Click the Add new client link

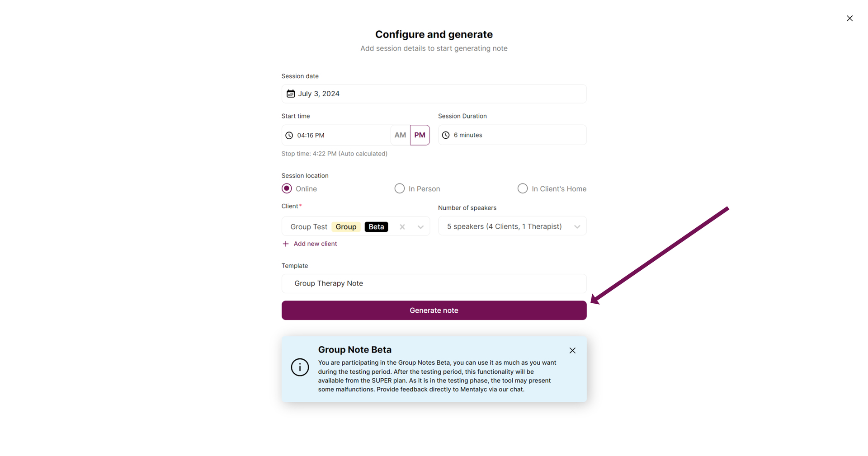315,244
